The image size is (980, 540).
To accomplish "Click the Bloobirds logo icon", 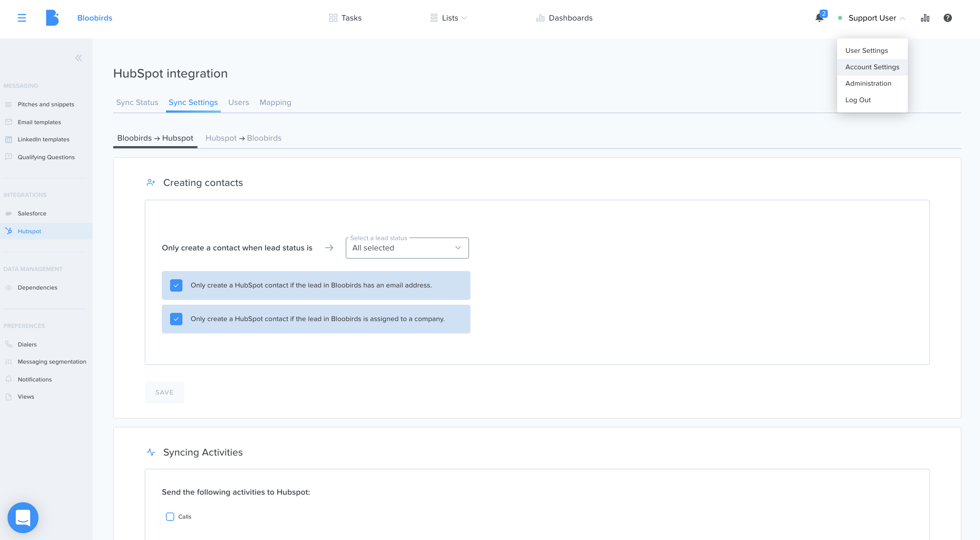I will coord(52,18).
